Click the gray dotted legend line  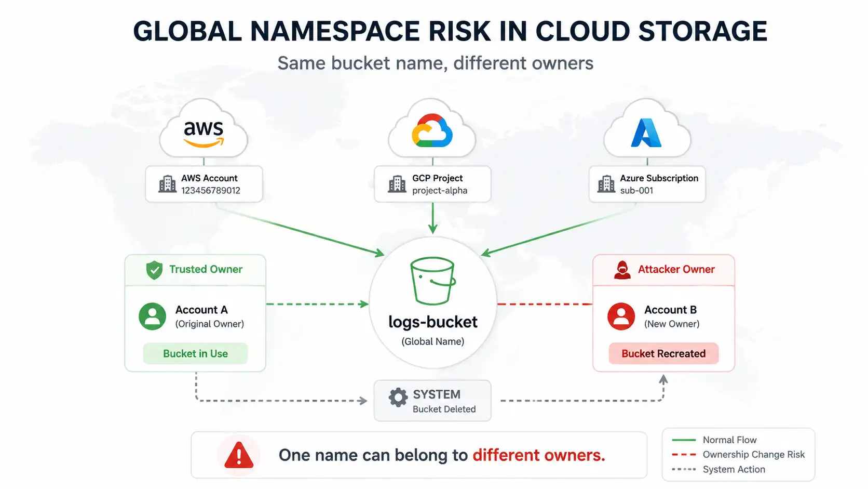pos(684,469)
